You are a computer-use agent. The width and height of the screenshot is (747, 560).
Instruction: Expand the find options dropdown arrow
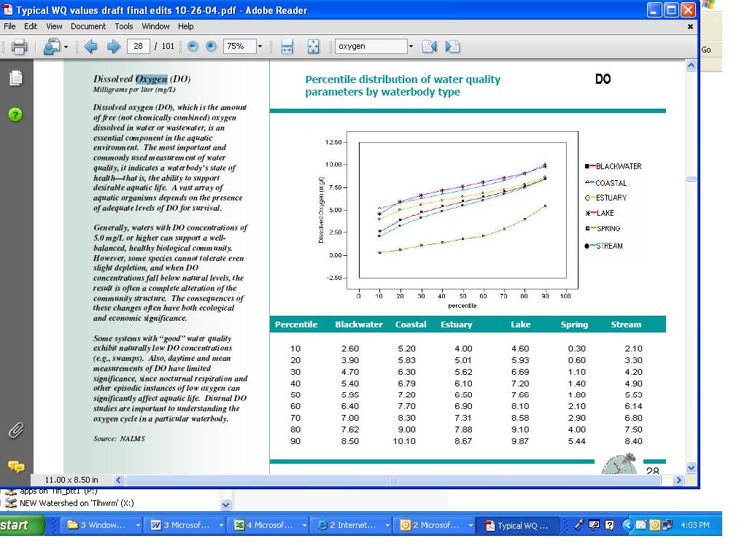tap(411, 46)
